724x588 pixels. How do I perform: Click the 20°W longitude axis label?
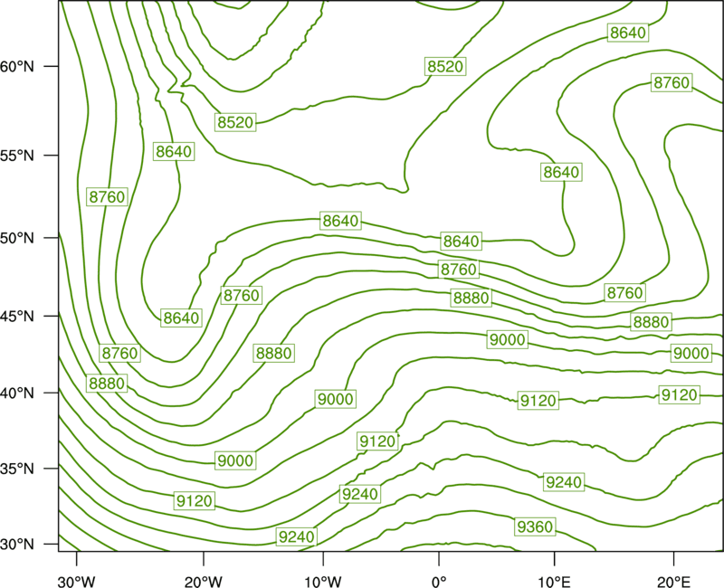click(204, 582)
